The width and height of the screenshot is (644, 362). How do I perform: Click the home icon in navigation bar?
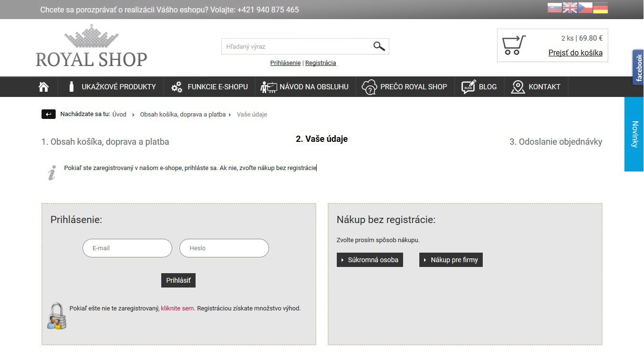click(x=44, y=87)
